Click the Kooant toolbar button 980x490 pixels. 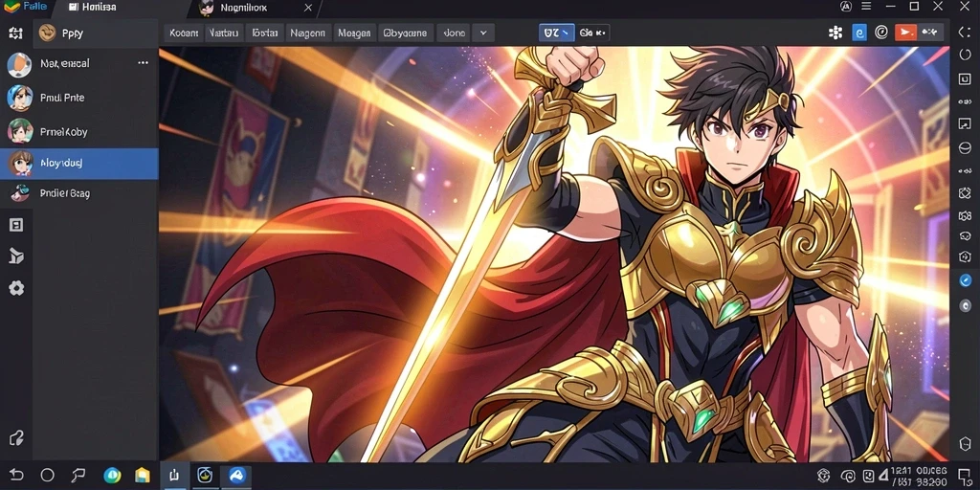click(x=184, y=33)
